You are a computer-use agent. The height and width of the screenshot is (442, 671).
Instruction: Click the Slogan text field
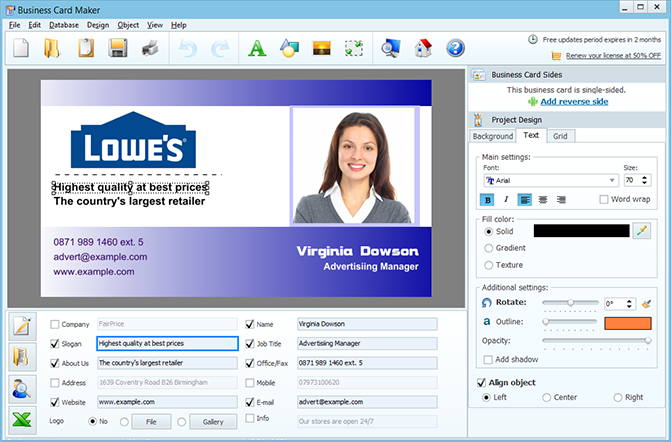(167, 344)
